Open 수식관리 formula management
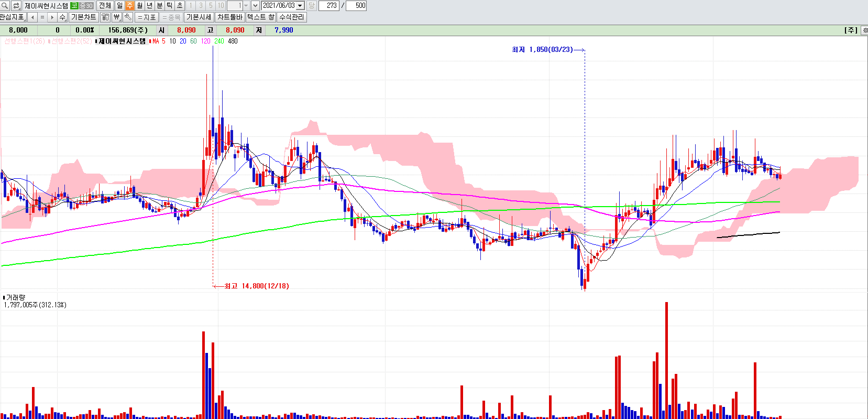Viewport: 868px width, 419px height. tap(292, 17)
